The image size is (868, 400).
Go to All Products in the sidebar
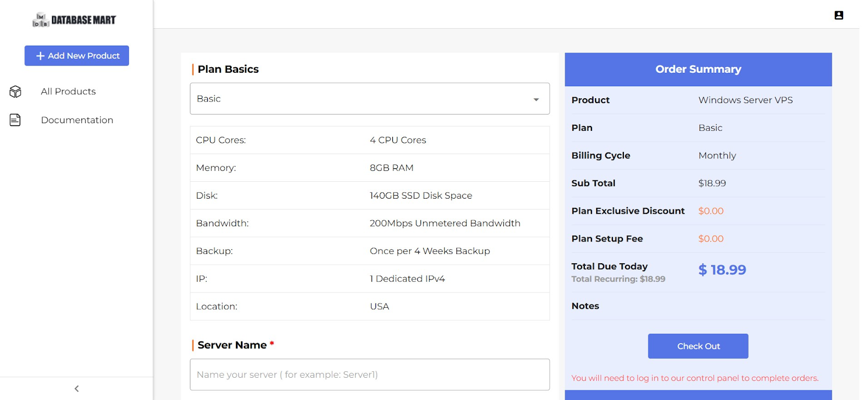tap(68, 92)
